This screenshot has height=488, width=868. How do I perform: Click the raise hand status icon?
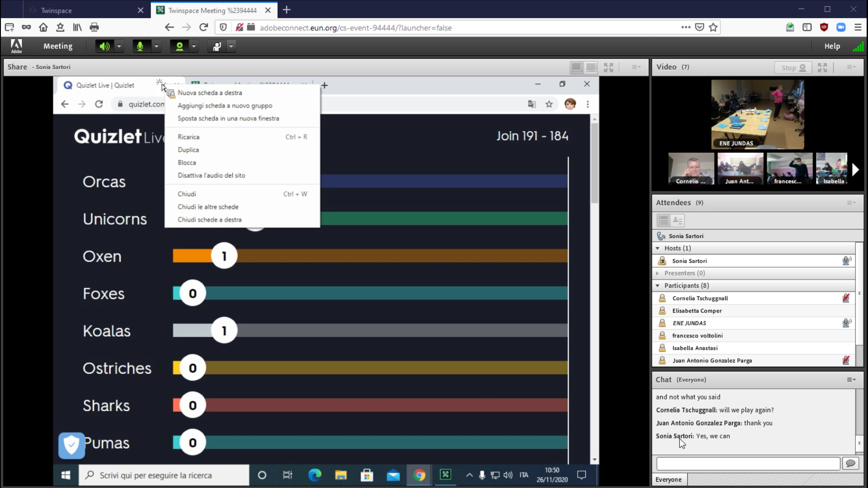(217, 46)
